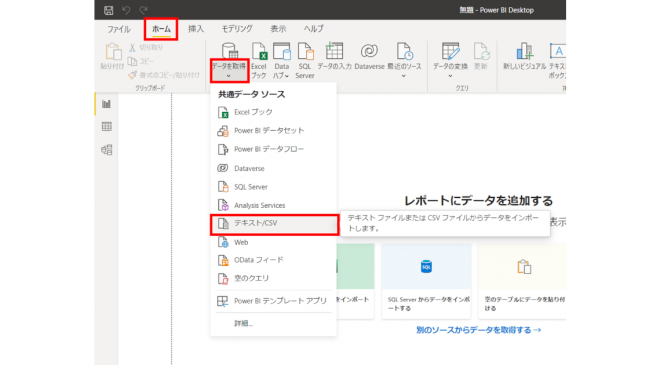Switch to the 表示 tab
Viewport: 660px width, 365px height.
pos(278,29)
